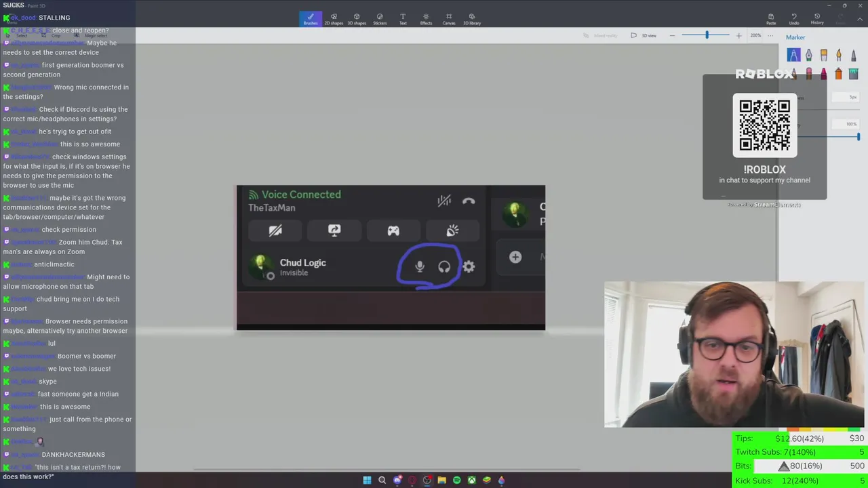This screenshot has height=488, width=868.
Task: Click the 200% zoom value field
Action: [x=755, y=35]
